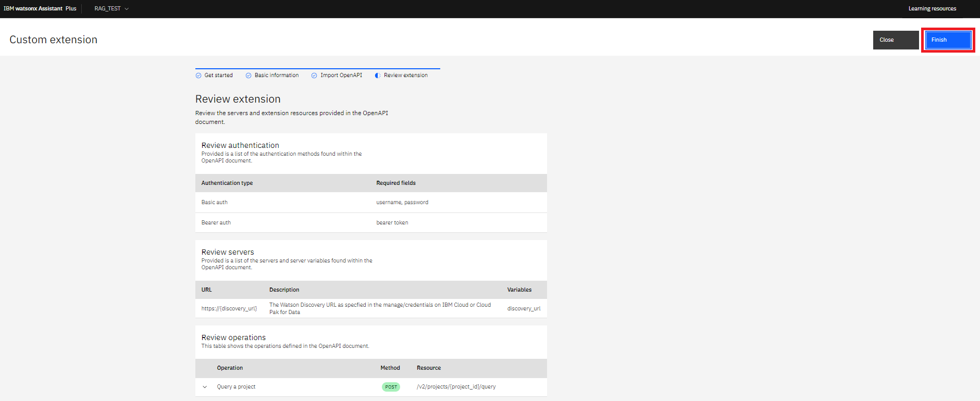Click the Finish button
This screenshot has height=401, width=980.
click(948, 40)
